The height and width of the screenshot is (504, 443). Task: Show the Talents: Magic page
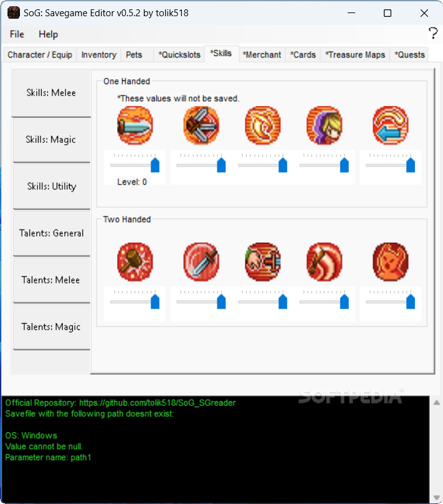click(51, 327)
